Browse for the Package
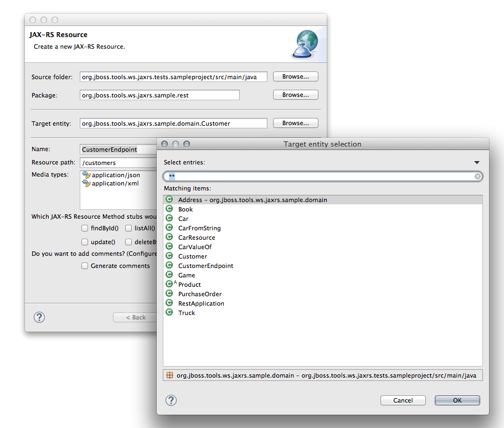 pos(296,95)
